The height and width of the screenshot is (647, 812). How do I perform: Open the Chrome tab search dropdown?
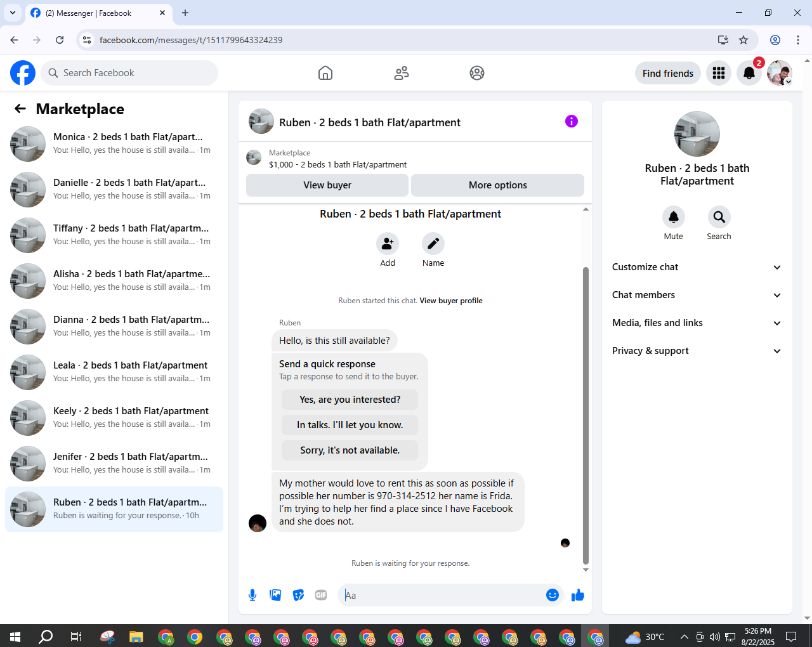13,13
